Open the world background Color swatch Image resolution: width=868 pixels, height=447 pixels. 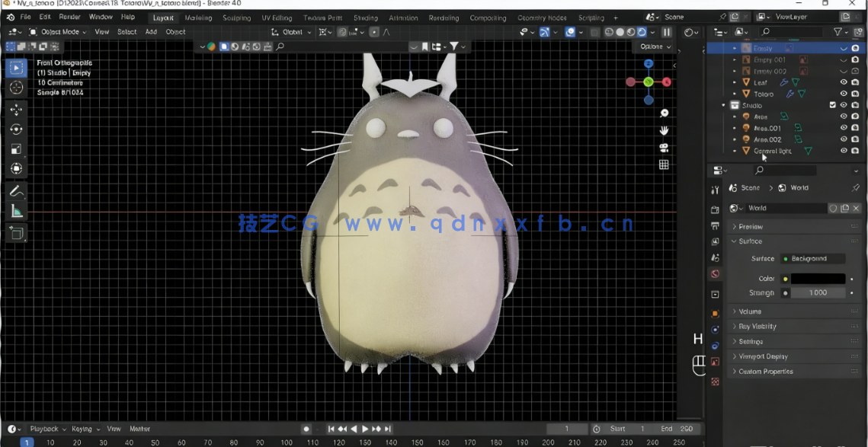tap(819, 278)
